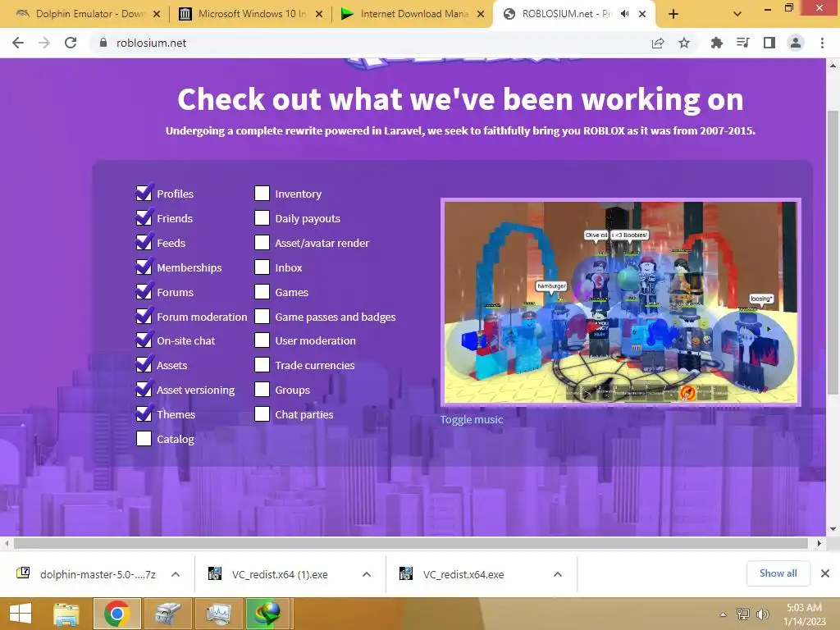Close the downloads bar

(x=825, y=573)
